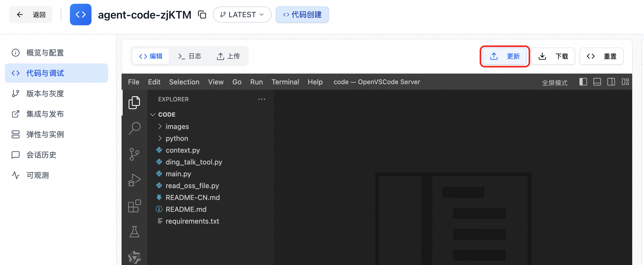Expand the python folder
Image resolution: width=644 pixels, height=265 pixels.
(211, 138)
